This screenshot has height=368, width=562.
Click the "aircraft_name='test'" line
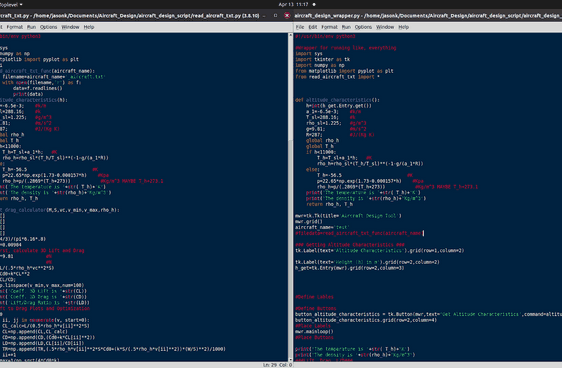click(322, 227)
